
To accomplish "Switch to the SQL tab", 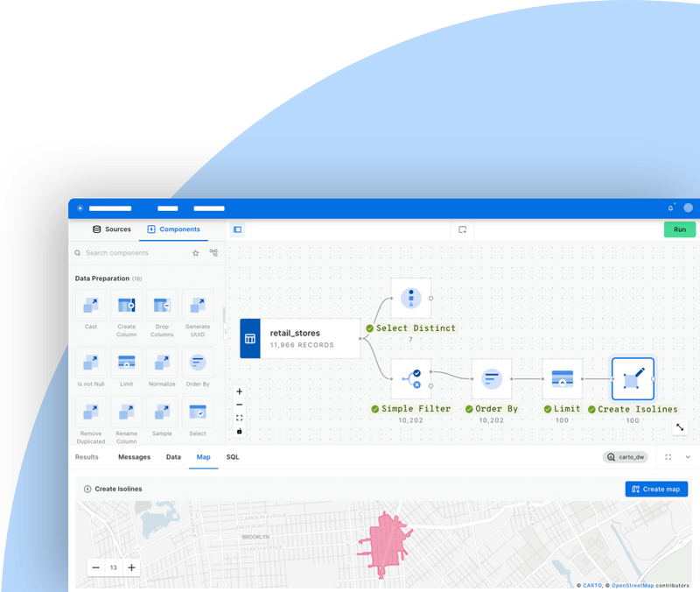I will 232,457.
